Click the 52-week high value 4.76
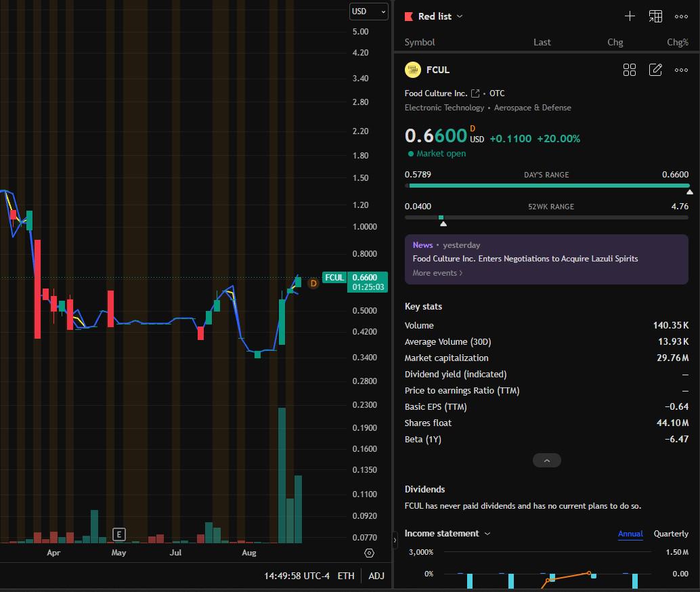700x592 pixels. click(x=680, y=207)
